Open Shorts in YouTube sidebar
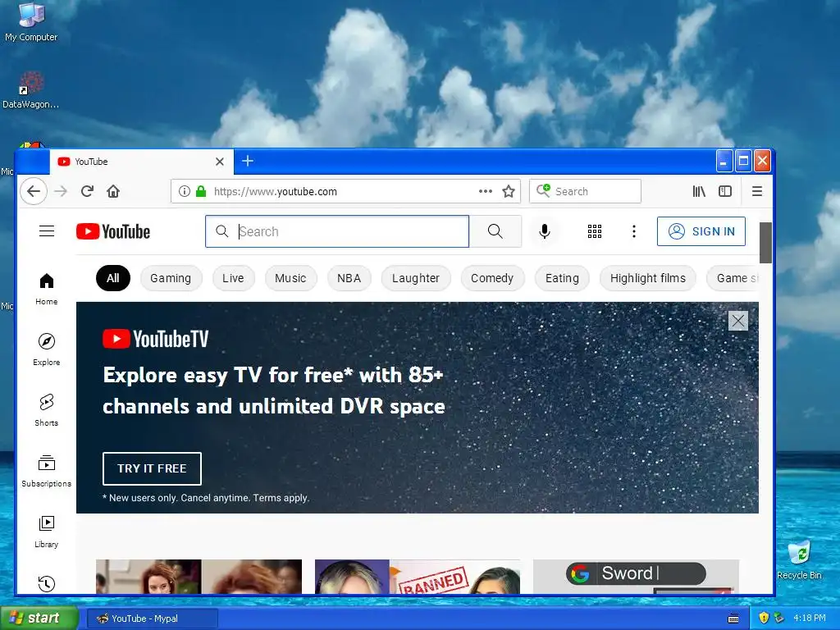This screenshot has width=840, height=630. tap(47, 410)
